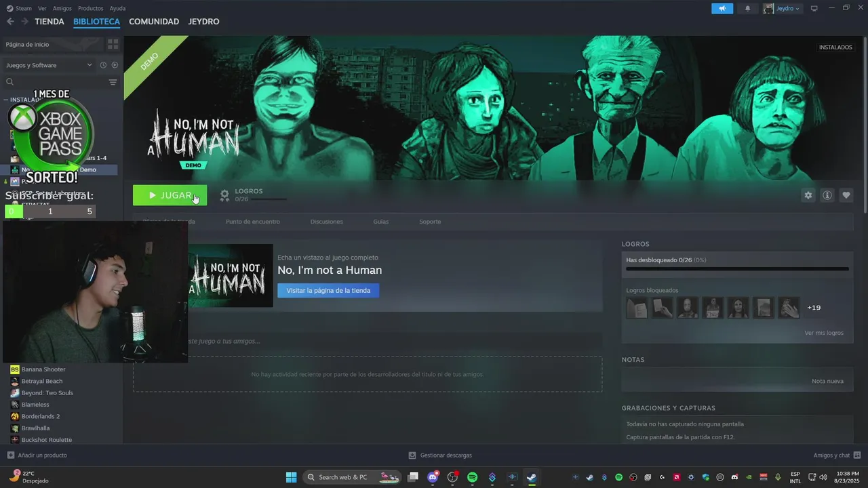Sort by recent activity clock icon
868x488 pixels.
[x=103, y=65]
